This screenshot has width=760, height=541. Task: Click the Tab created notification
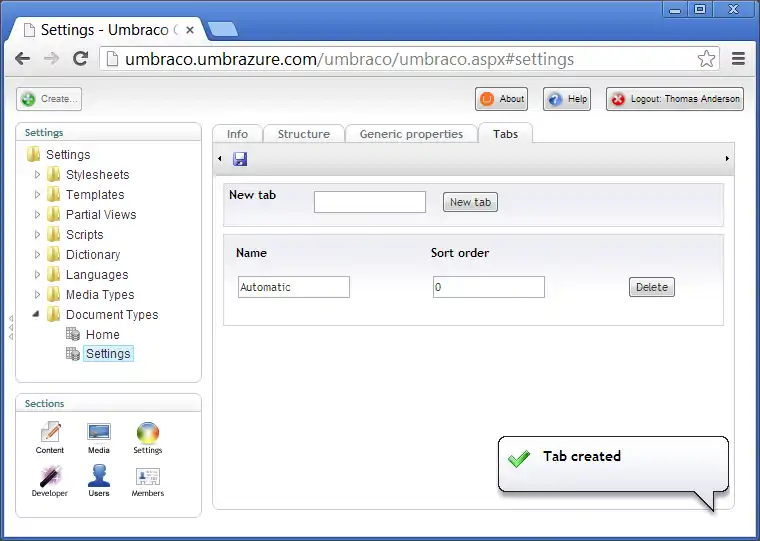[613, 464]
